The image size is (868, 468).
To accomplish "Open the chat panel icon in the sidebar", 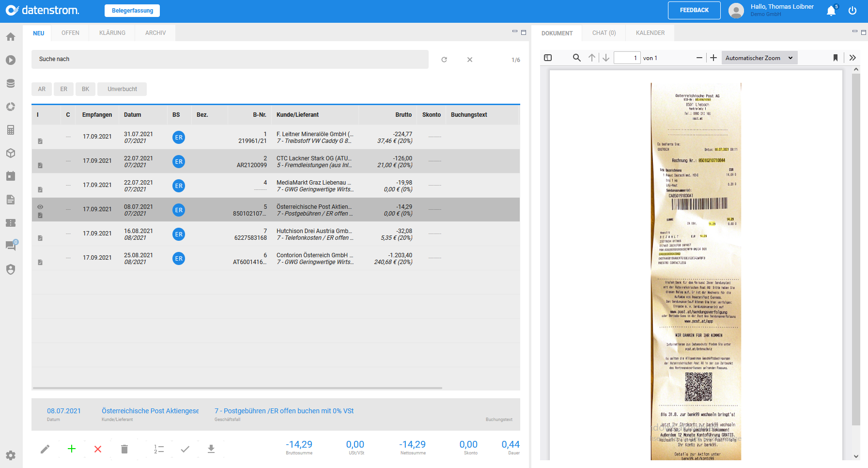I will [x=10, y=246].
